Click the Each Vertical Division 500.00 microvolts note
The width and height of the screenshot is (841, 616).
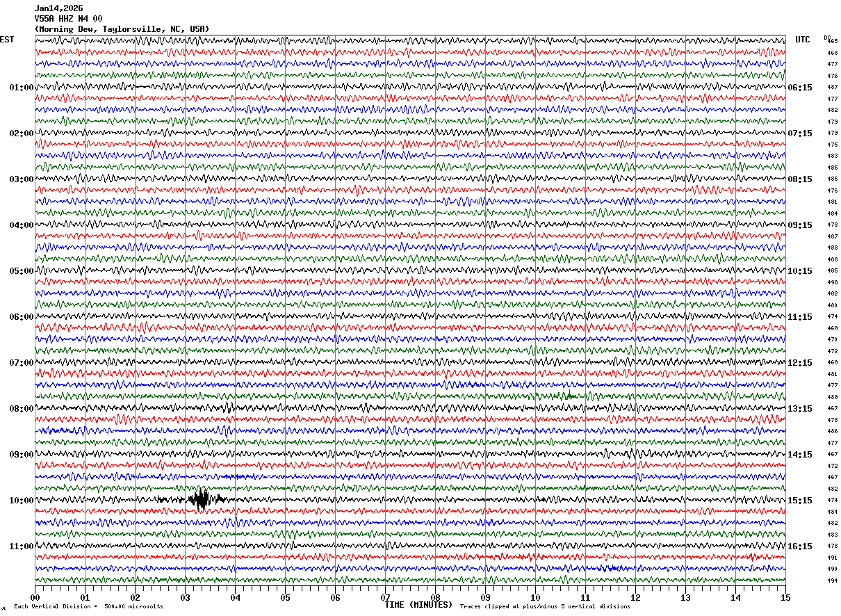click(x=88, y=606)
